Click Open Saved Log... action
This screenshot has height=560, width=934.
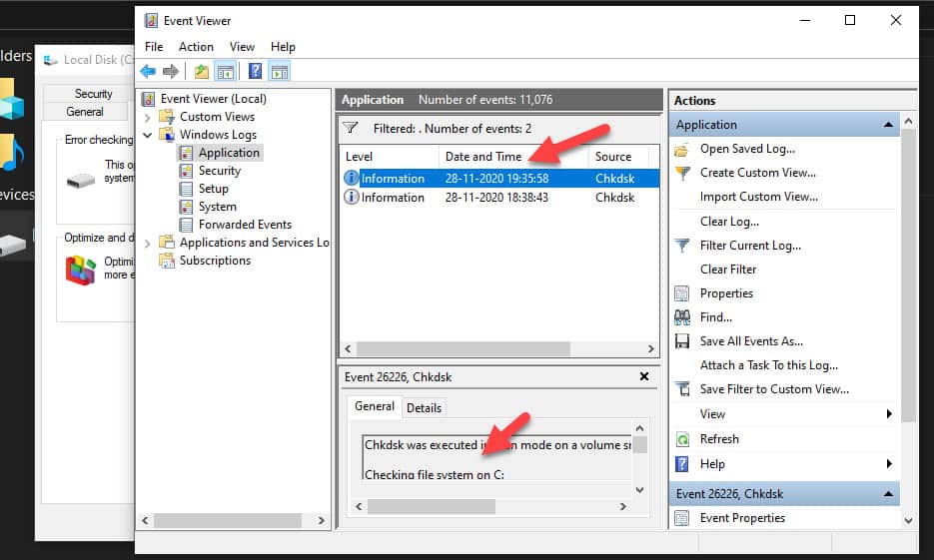point(747,149)
